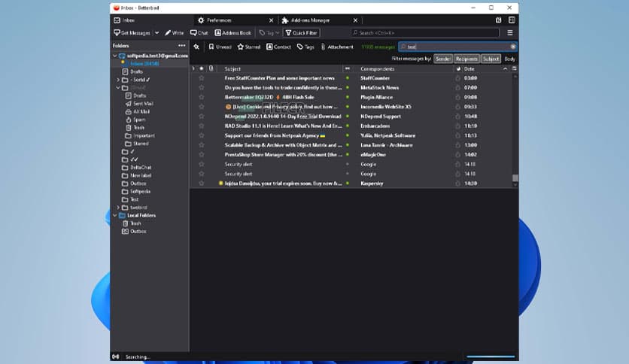Sort by the attachment column header

(x=211, y=69)
